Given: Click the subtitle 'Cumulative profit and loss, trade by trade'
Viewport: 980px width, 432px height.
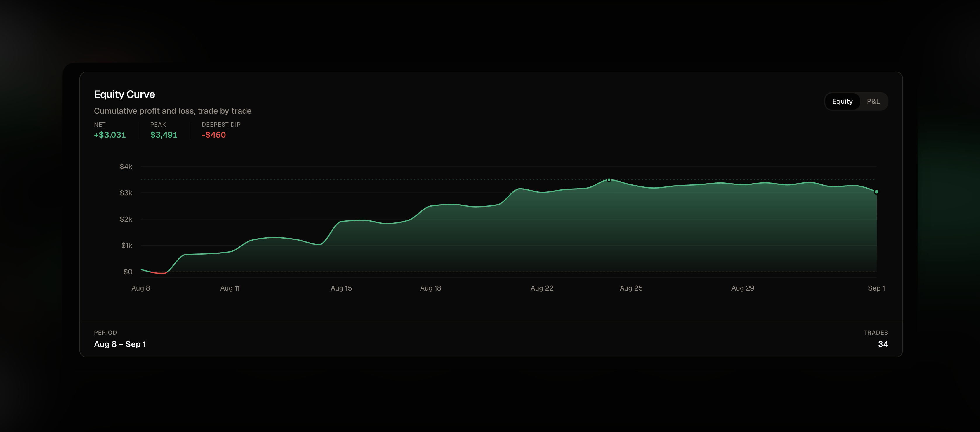Looking at the screenshot, I should point(173,111).
